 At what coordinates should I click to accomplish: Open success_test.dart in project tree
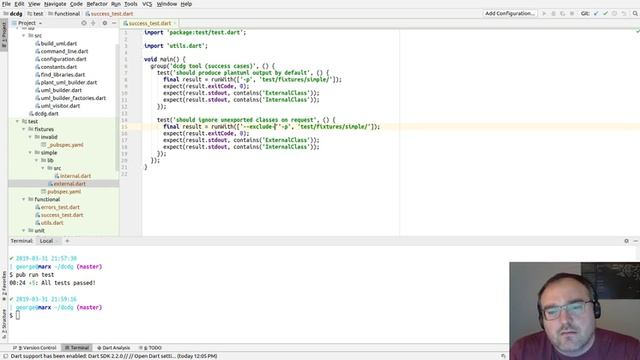[59, 215]
